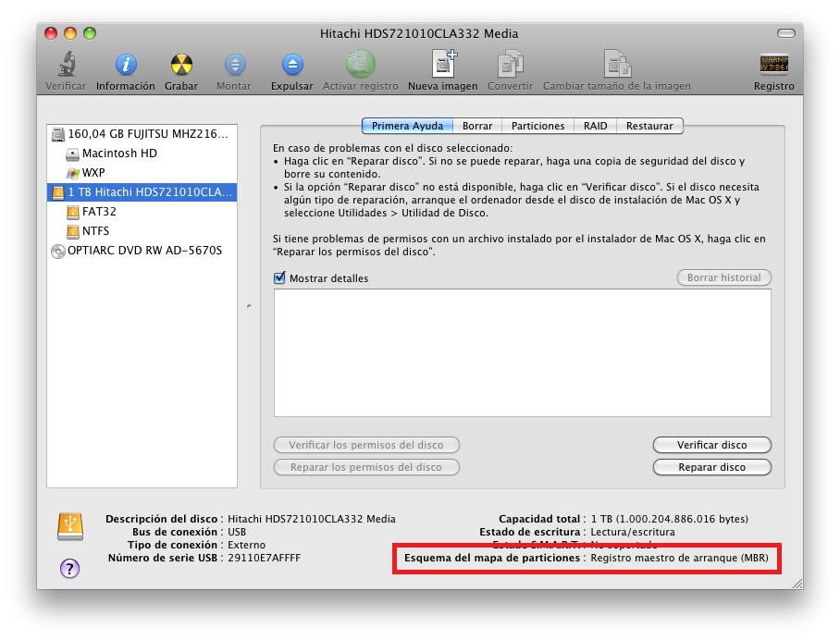
Task: Open the Particiones tab
Action: pos(537,126)
